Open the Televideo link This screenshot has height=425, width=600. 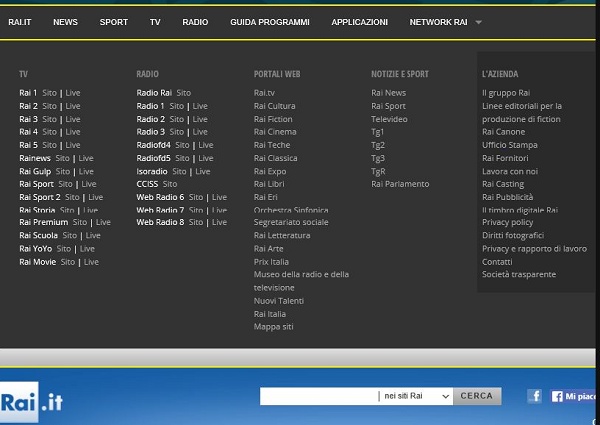pos(389,119)
